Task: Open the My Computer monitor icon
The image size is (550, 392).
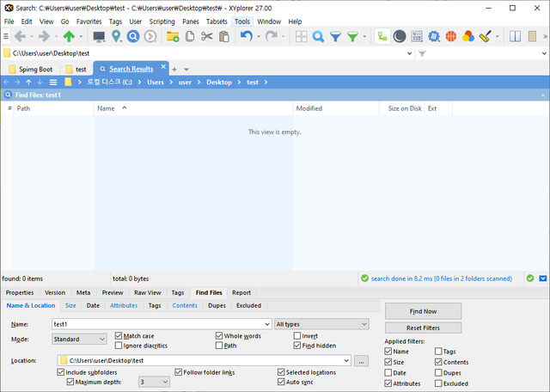Action: [x=99, y=36]
